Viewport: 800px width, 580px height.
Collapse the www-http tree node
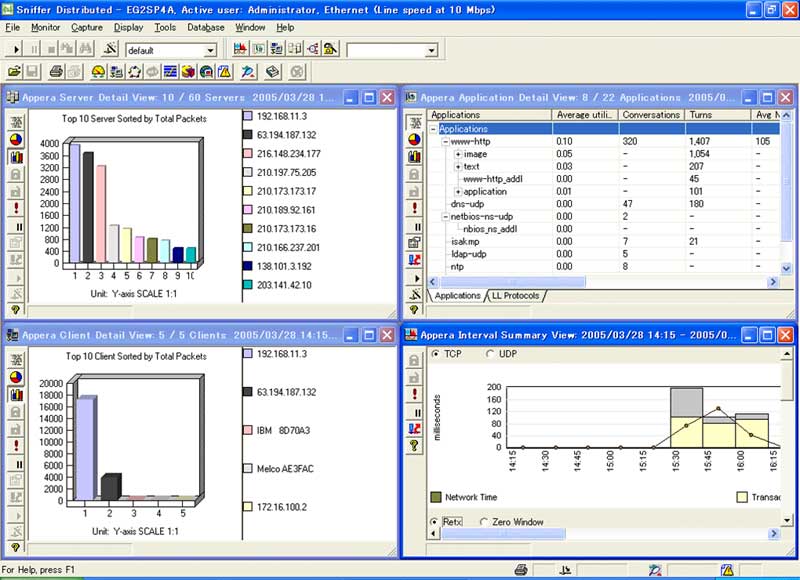pyautogui.click(x=445, y=142)
